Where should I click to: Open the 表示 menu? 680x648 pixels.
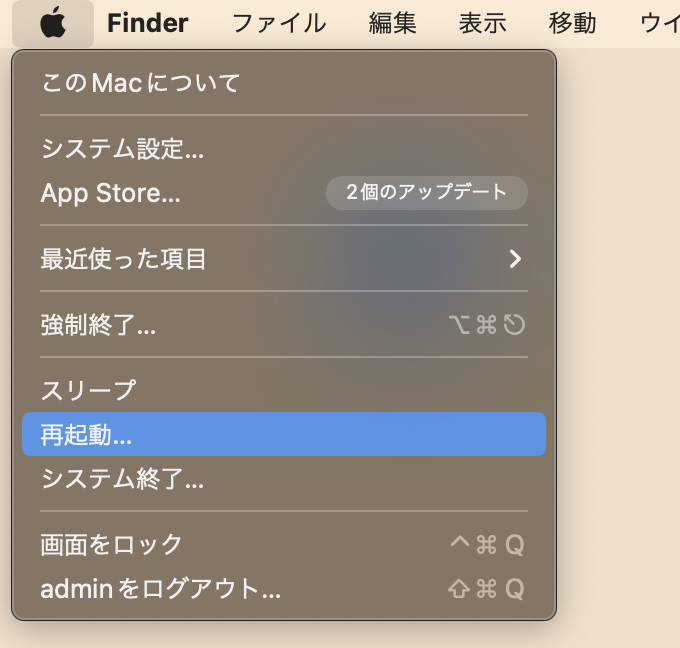click(x=483, y=23)
